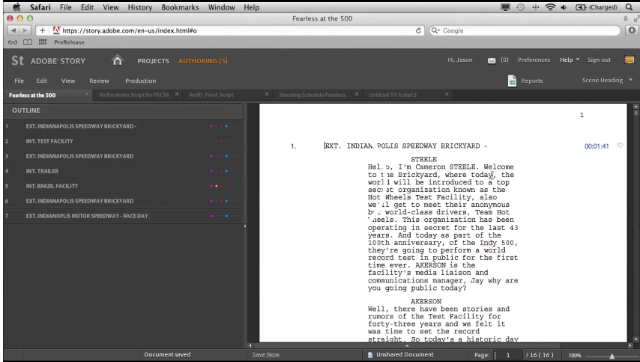The image size is (640, 362).
Task: Open the Adobe Story Edit menu
Action: 42,81
